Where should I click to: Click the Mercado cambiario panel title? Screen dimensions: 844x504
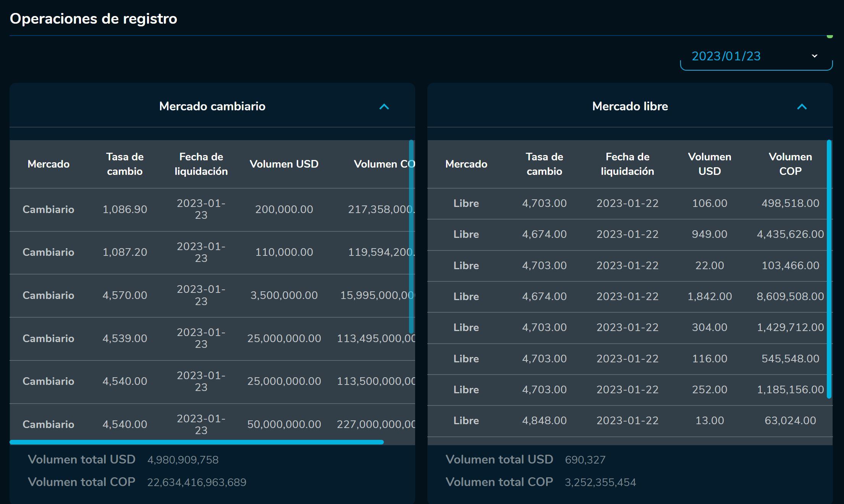(212, 106)
